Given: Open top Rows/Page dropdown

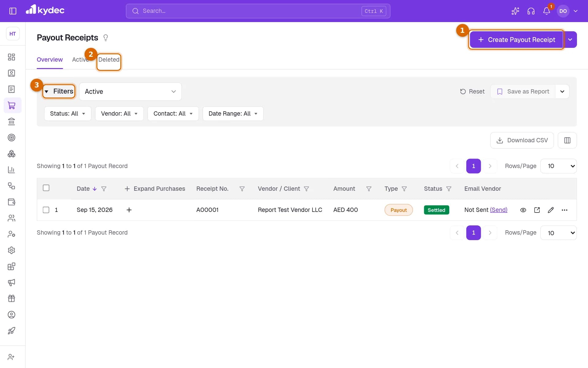Looking at the screenshot, I should (x=558, y=166).
